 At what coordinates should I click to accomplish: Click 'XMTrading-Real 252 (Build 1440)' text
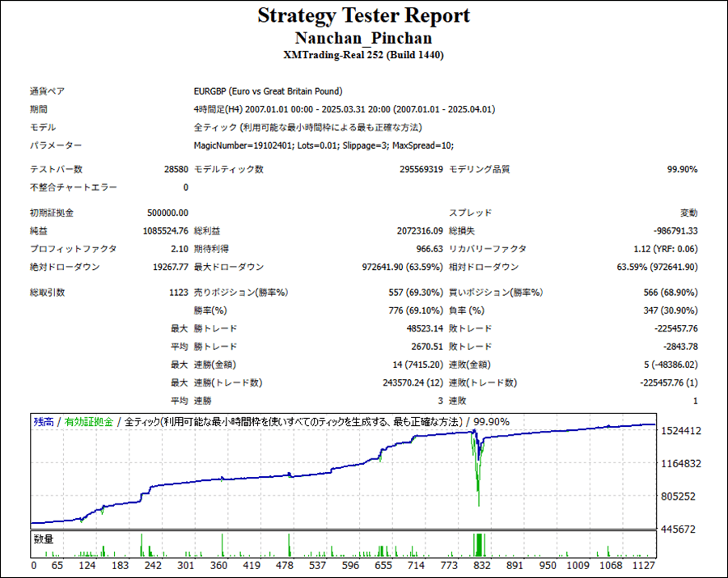pos(363,55)
